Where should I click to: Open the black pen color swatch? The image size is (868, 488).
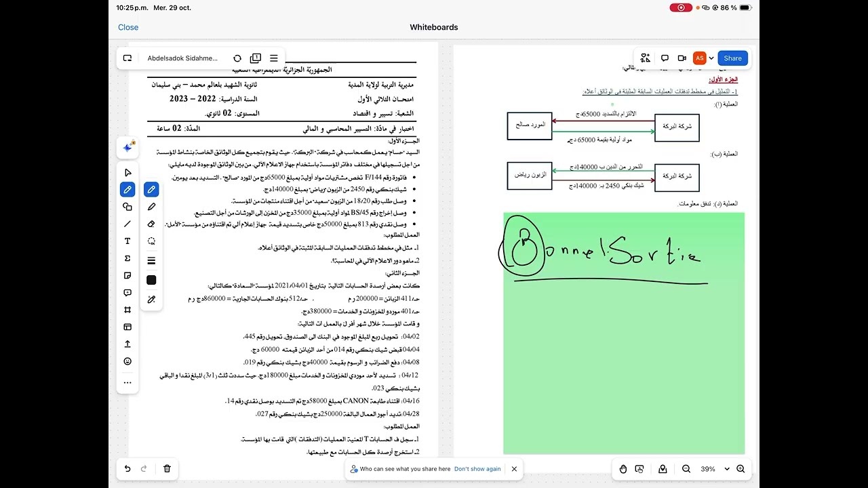(x=151, y=280)
